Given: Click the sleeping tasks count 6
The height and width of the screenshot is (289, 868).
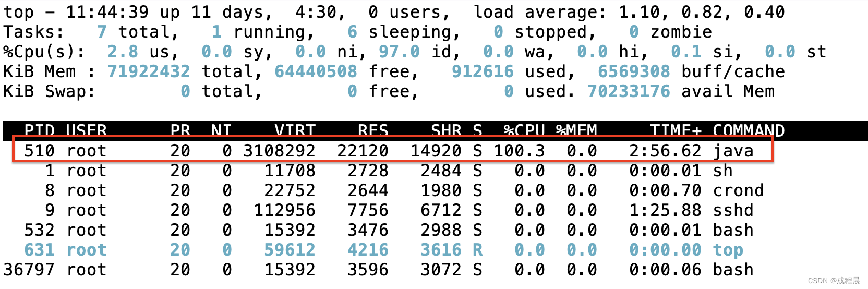Looking at the screenshot, I should click(352, 32).
